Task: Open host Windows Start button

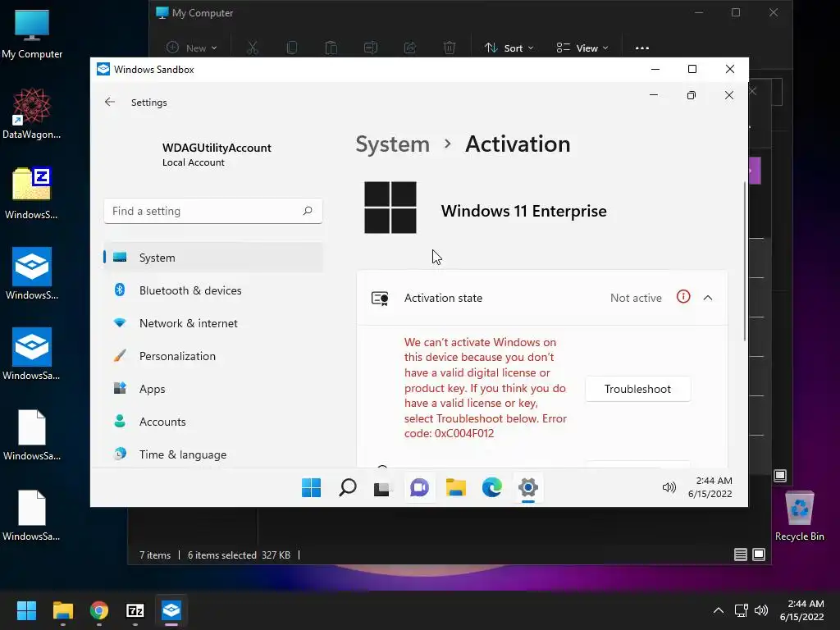Action: [x=26, y=610]
